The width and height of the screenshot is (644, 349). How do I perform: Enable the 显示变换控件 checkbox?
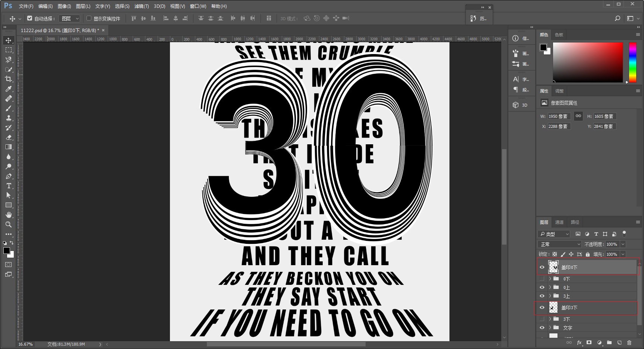(89, 18)
